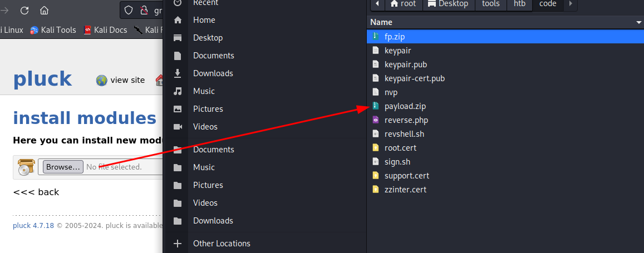Select revshell.sh in file list

(x=404, y=134)
